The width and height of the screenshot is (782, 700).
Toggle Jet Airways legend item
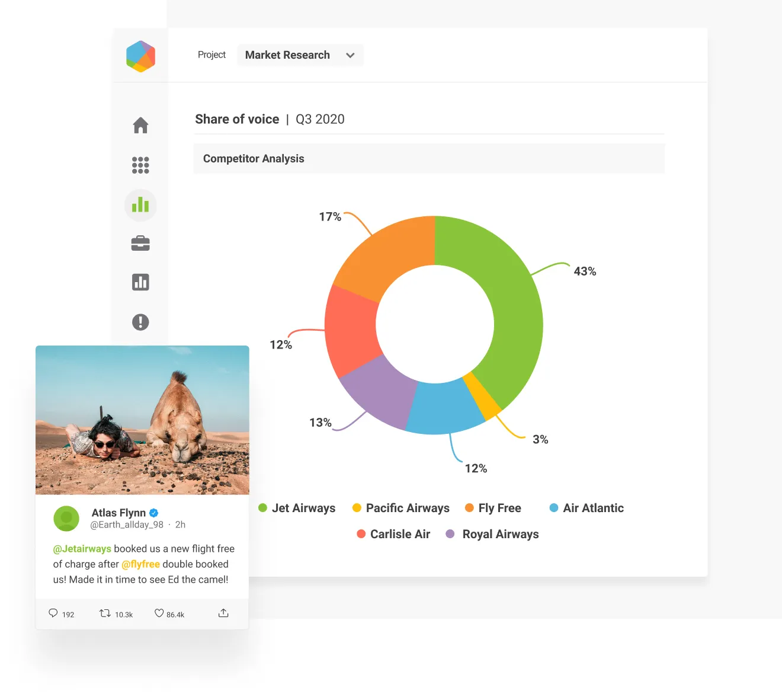(x=297, y=508)
